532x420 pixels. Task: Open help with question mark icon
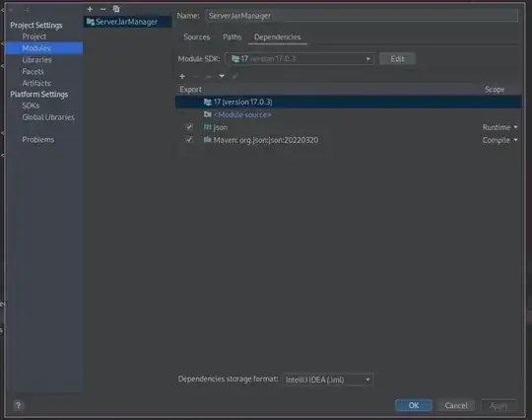(x=18, y=405)
